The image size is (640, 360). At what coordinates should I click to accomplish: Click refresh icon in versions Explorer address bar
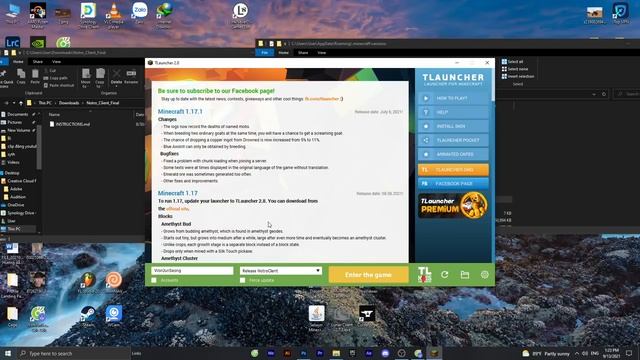pyautogui.click(x=604, y=94)
